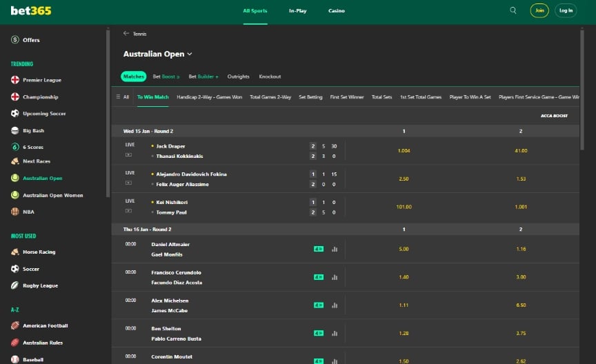
Task: Switch to the All Sports tab
Action: 255,10
